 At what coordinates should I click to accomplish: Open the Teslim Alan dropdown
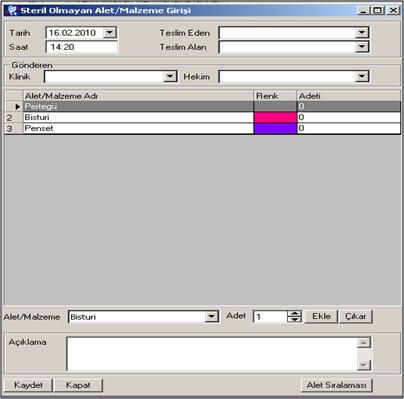(x=362, y=47)
